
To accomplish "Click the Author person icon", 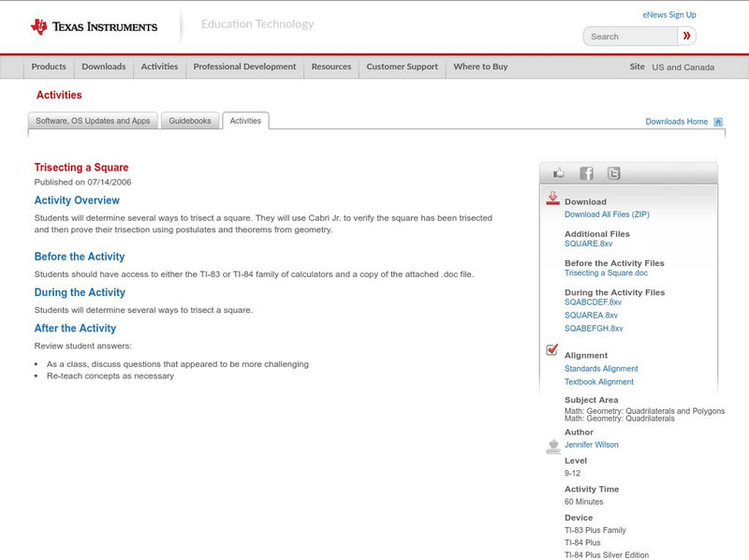I will click(x=552, y=445).
